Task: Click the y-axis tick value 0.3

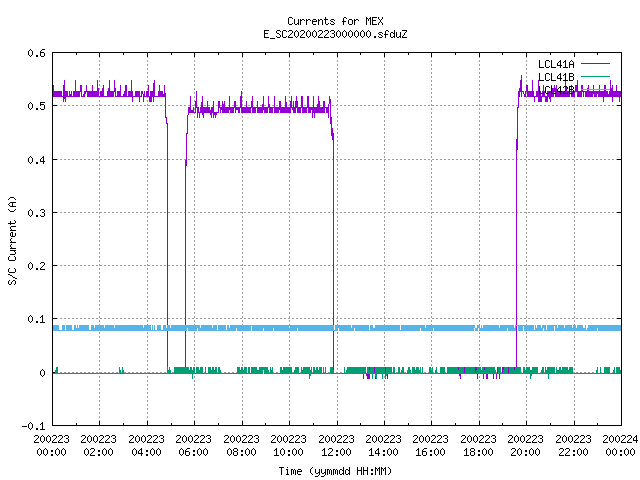Action: [36, 213]
